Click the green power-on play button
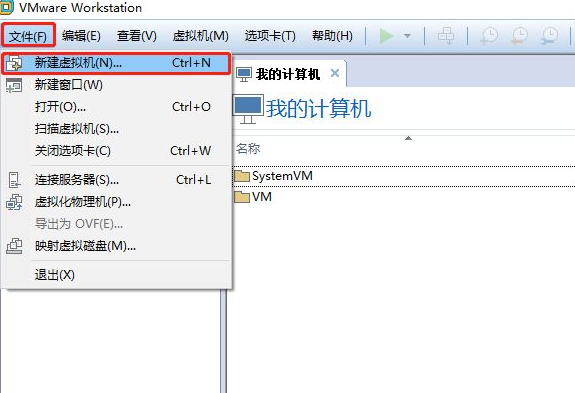 tap(386, 36)
